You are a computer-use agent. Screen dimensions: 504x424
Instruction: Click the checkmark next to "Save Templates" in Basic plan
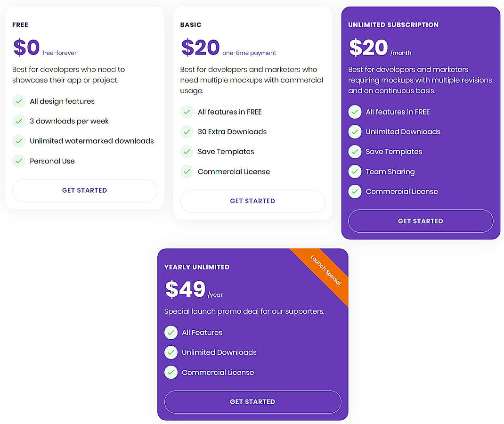187,152
